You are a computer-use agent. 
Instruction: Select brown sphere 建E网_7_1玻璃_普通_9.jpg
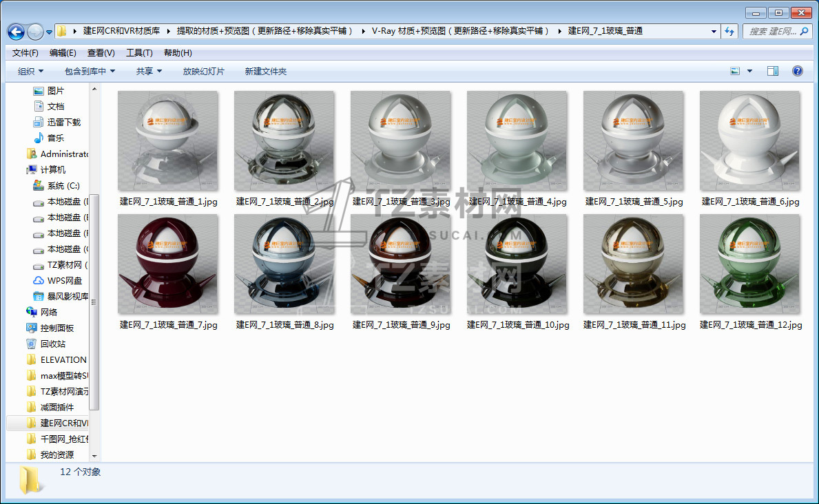coord(401,264)
